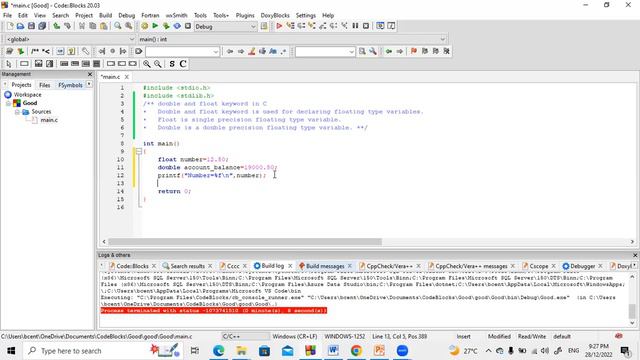Insert a DoxyBlocks block comment (/** icon)
Viewport: 640px width, 360px height.
pos(35,51)
